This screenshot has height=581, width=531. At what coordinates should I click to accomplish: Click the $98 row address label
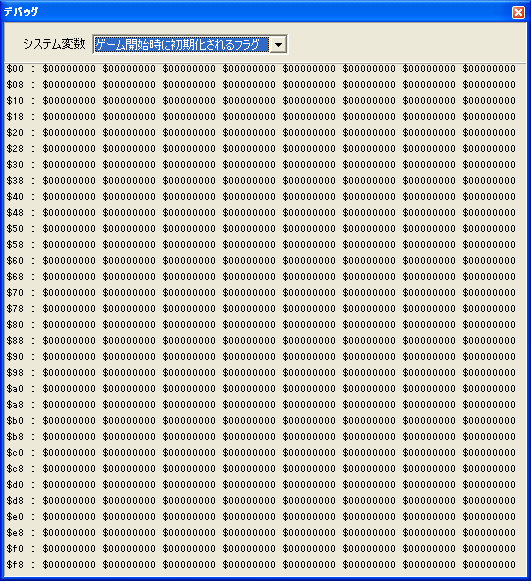pyautogui.click(x=15, y=373)
